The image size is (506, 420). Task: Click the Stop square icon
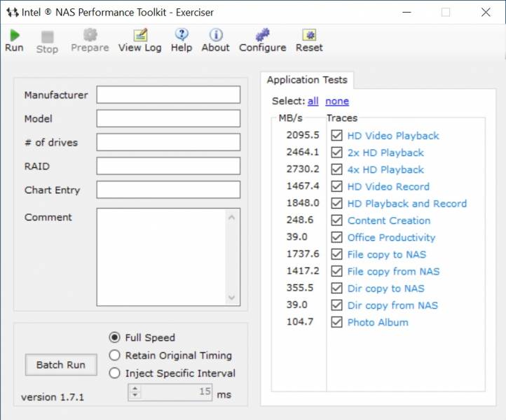coord(48,36)
